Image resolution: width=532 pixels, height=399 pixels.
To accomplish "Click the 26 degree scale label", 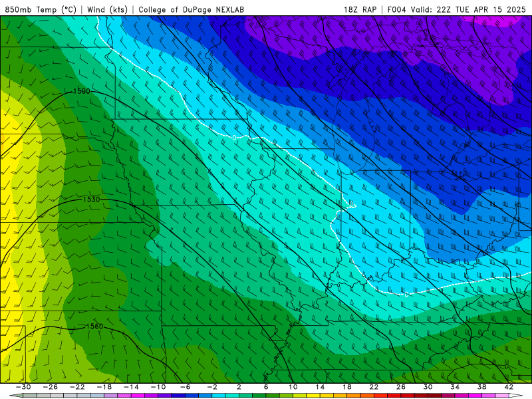I will point(401,387).
